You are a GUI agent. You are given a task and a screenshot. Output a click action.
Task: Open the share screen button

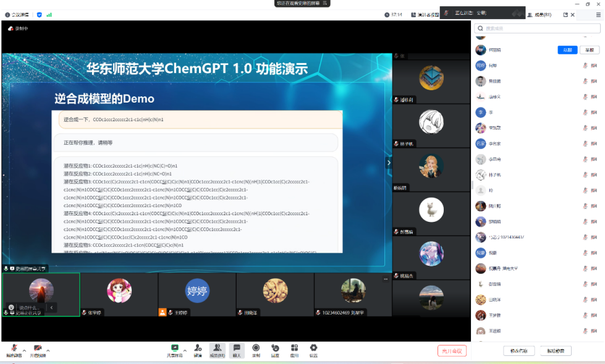click(x=175, y=349)
